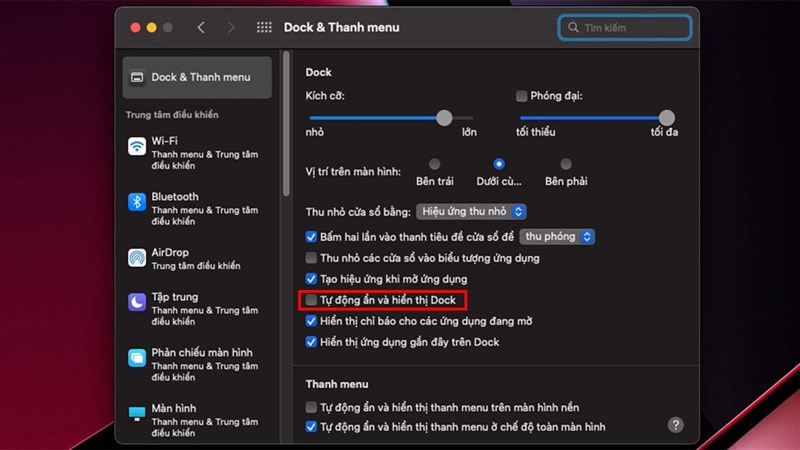Click the magnifier icon in search field

click(573, 28)
